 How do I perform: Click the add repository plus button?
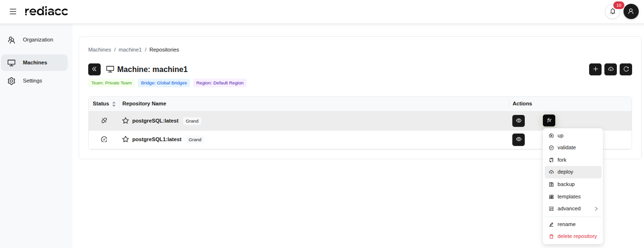[x=595, y=69]
